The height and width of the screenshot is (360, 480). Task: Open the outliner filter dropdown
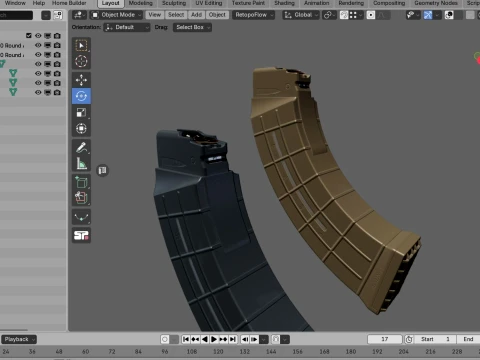[x=46, y=15]
